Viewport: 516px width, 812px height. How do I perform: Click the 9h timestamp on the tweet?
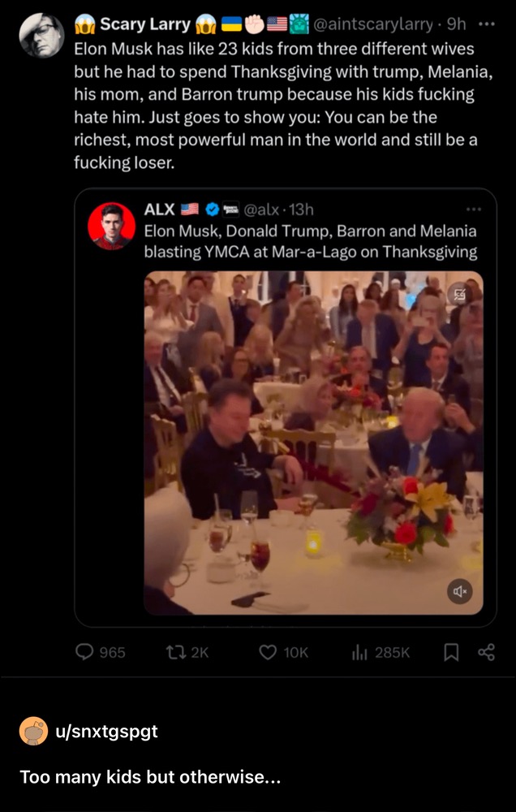456,24
